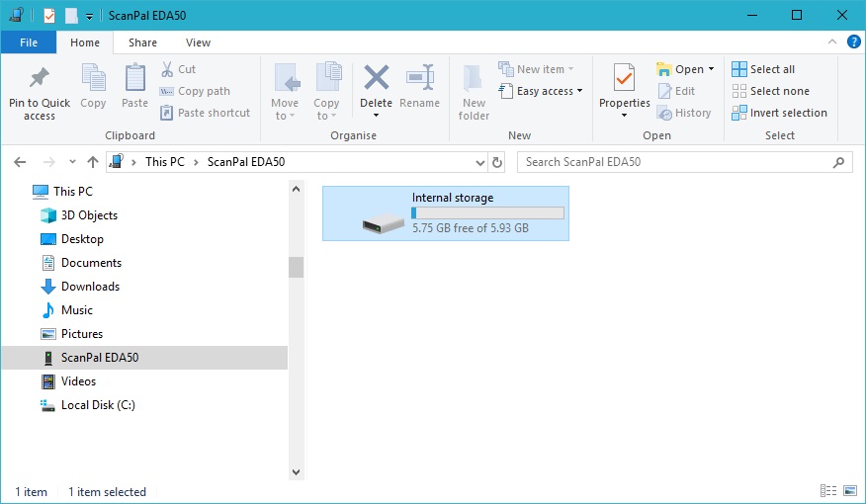866x504 pixels.
Task: Open the recent locations dropdown arrow
Action: click(72, 162)
